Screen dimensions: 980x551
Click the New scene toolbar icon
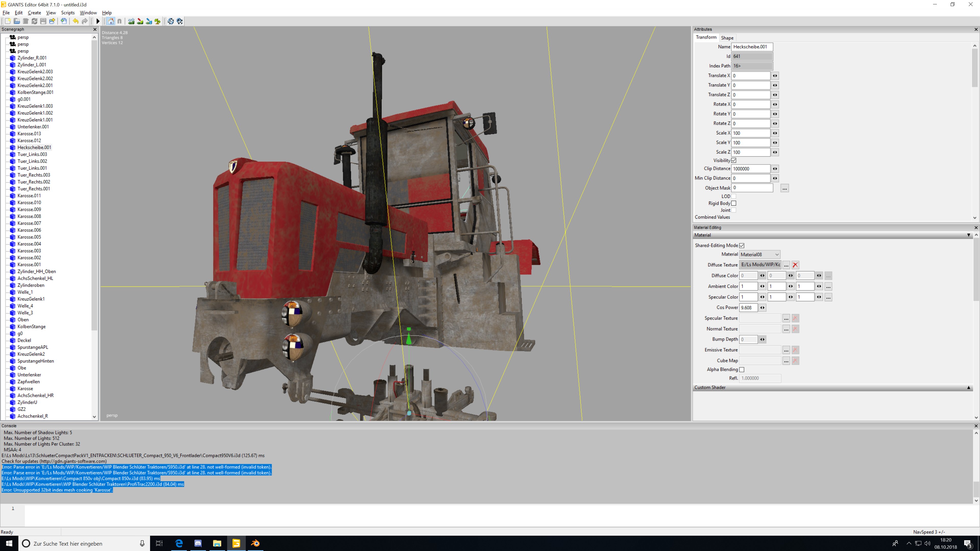[x=7, y=21]
